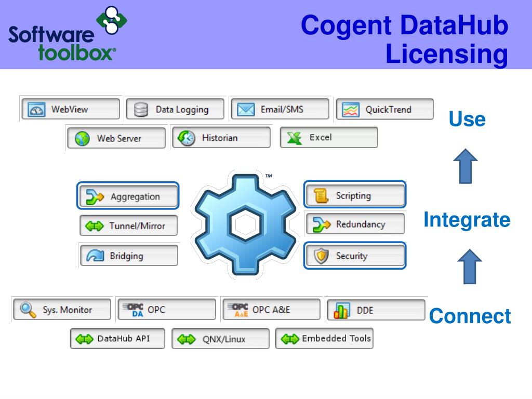The image size is (532, 399).
Task: Click the Security shield icon
Action: point(321,256)
